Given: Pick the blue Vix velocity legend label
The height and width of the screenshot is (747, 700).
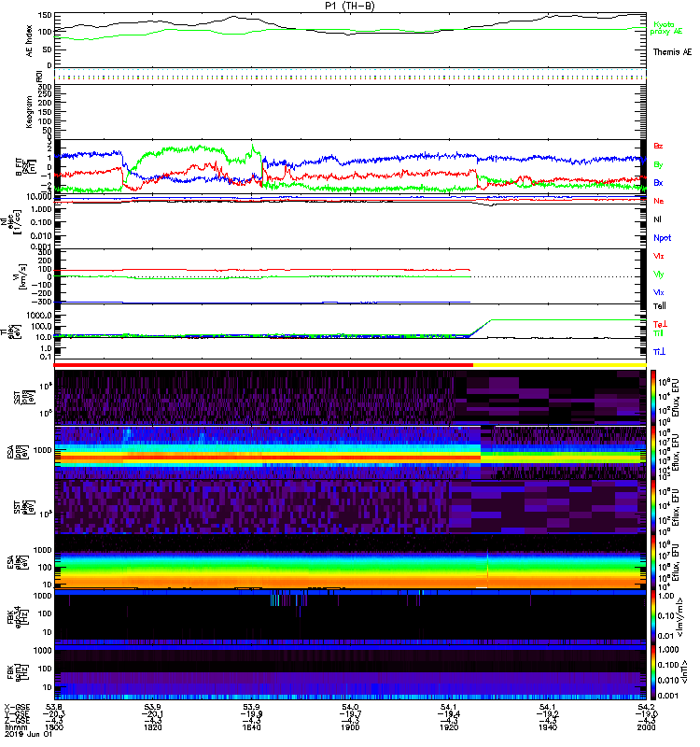Looking at the screenshot, I should click(x=659, y=292).
